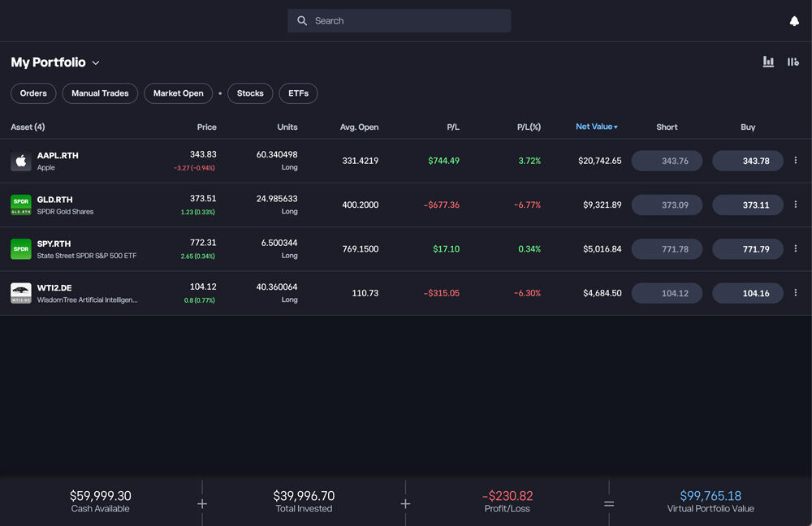Expand the My Portfolio dropdown

tap(96, 63)
